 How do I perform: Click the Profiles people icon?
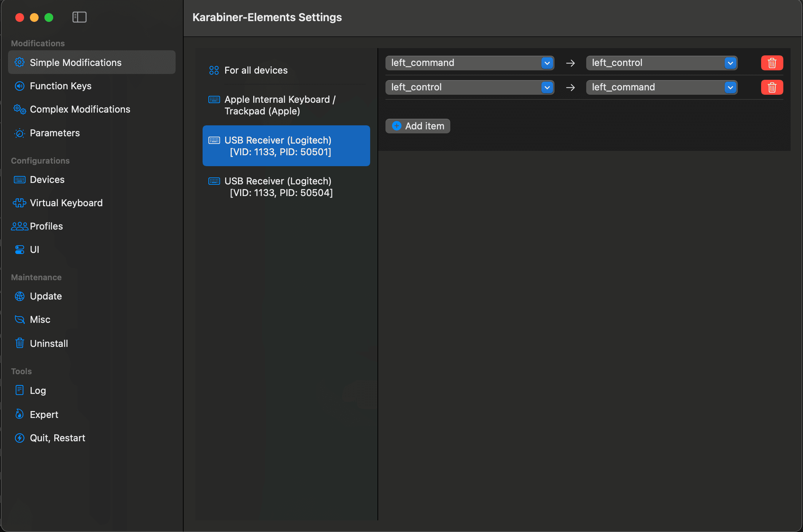pyautogui.click(x=20, y=226)
